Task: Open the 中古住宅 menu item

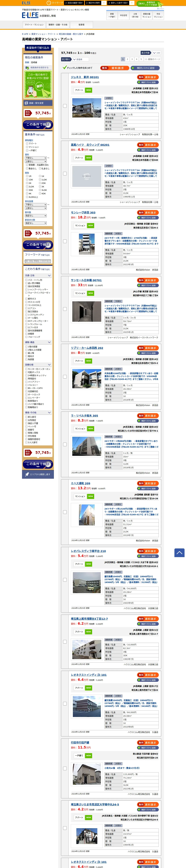Action: [124, 15]
